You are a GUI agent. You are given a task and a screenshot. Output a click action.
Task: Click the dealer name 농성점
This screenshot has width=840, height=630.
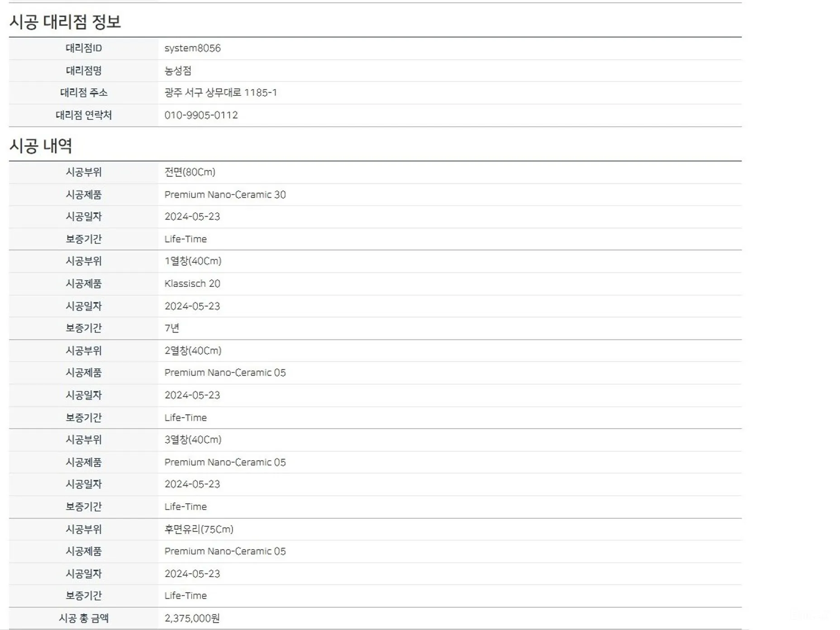click(x=178, y=71)
